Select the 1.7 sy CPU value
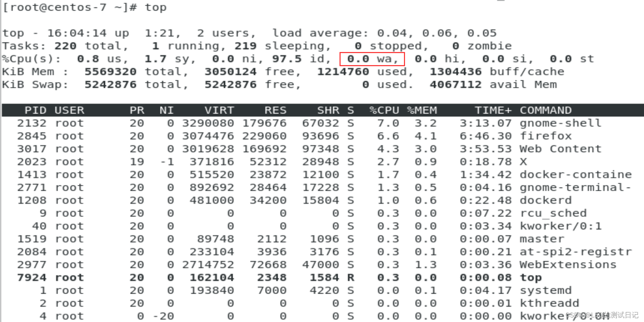 (x=167, y=59)
